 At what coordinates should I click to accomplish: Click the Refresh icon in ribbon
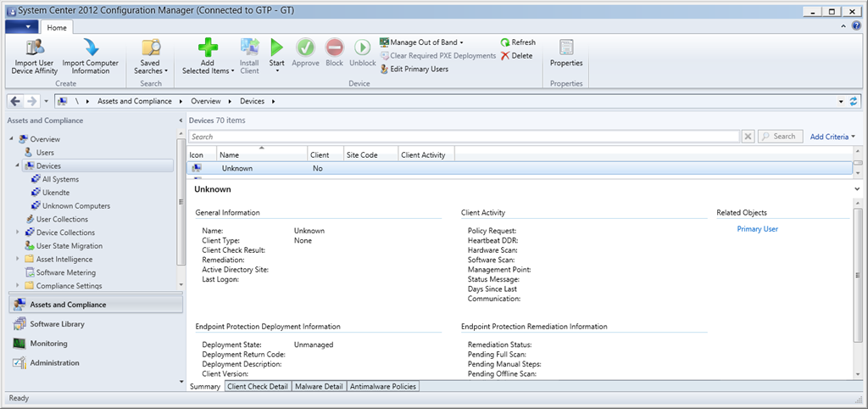click(505, 42)
